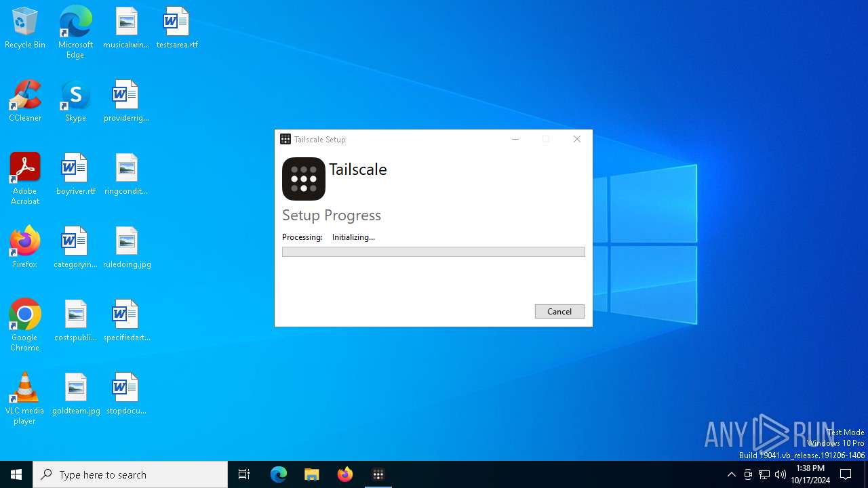Close the Tailscale Setup window

(x=577, y=139)
